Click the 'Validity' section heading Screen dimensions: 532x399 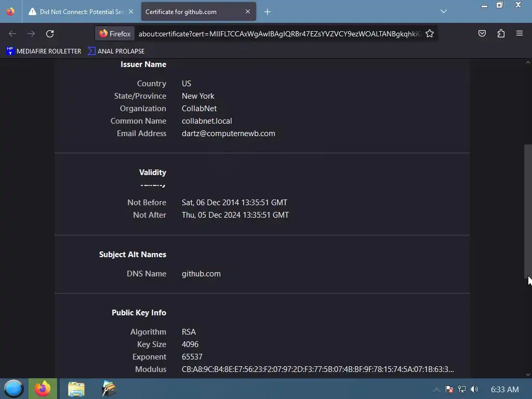[153, 172]
